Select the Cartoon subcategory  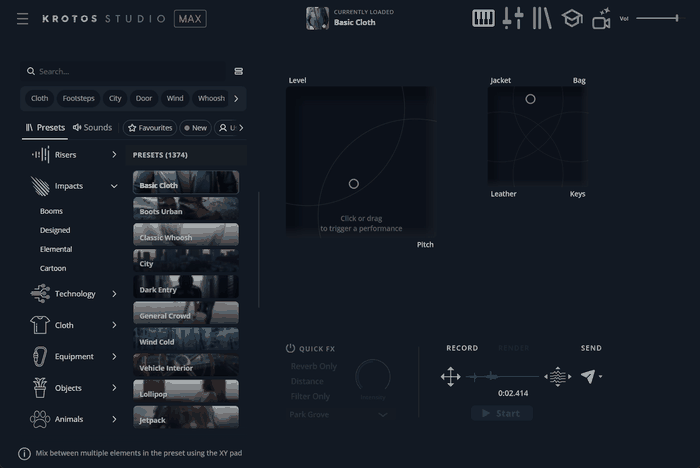(x=53, y=268)
